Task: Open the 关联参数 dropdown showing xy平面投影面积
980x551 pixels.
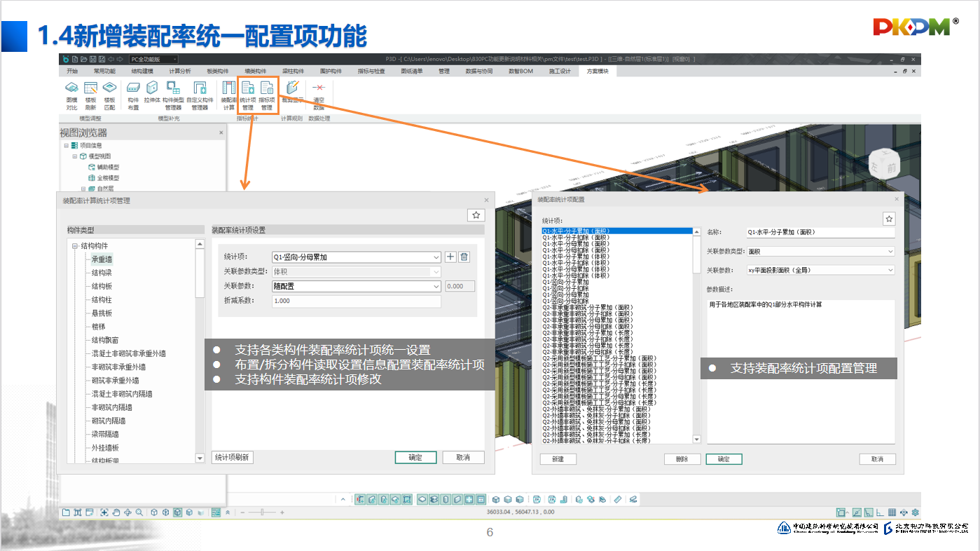Action: coord(890,270)
